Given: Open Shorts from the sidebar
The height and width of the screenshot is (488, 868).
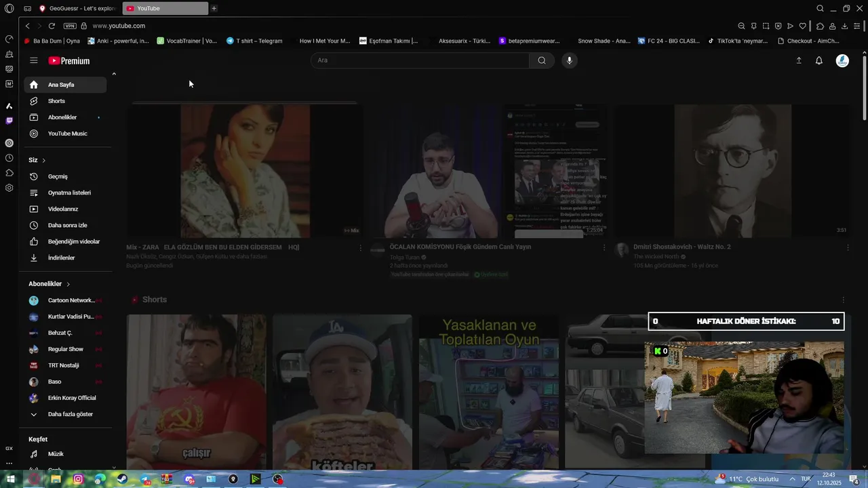Looking at the screenshot, I should 65,101.
